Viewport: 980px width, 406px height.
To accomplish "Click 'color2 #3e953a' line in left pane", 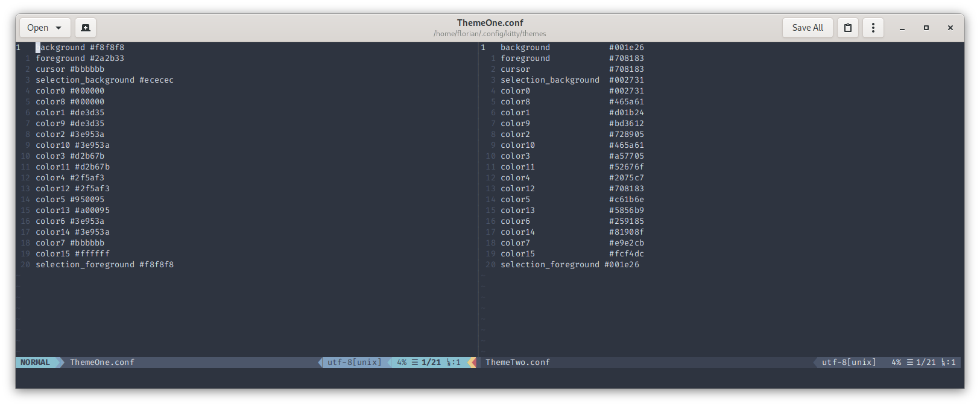I will [x=70, y=135].
